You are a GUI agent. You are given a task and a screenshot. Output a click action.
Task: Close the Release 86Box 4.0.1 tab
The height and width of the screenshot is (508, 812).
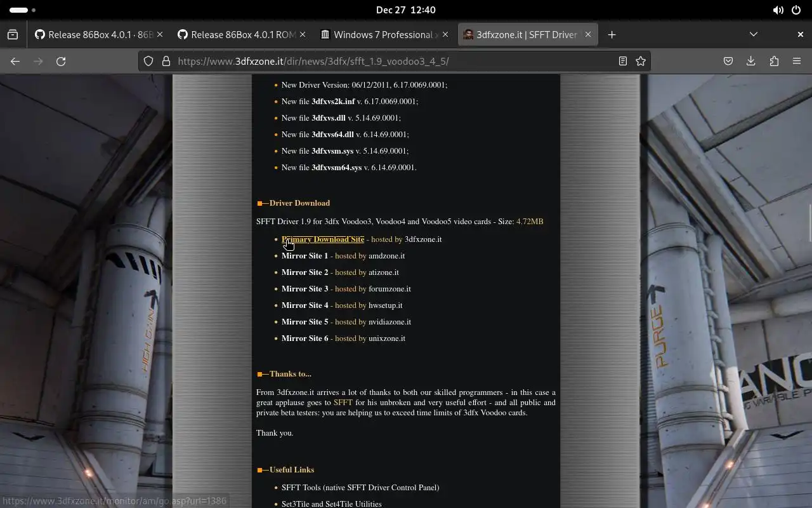[160, 34]
